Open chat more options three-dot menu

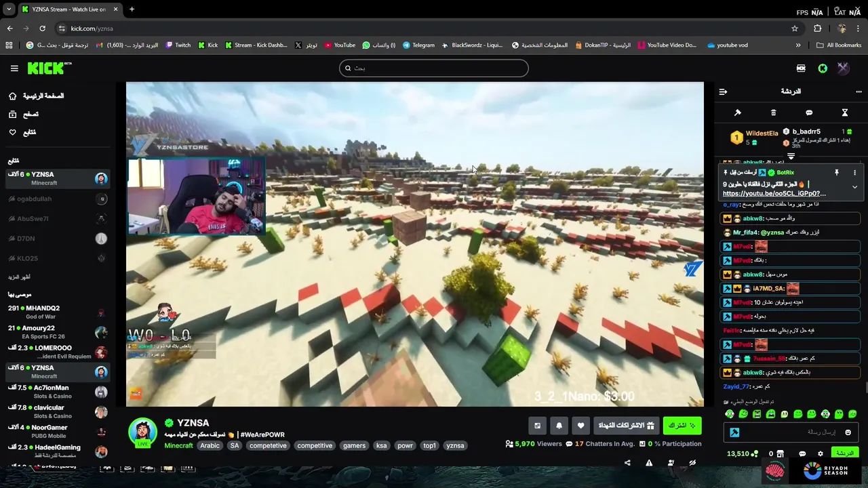coord(859,91)
